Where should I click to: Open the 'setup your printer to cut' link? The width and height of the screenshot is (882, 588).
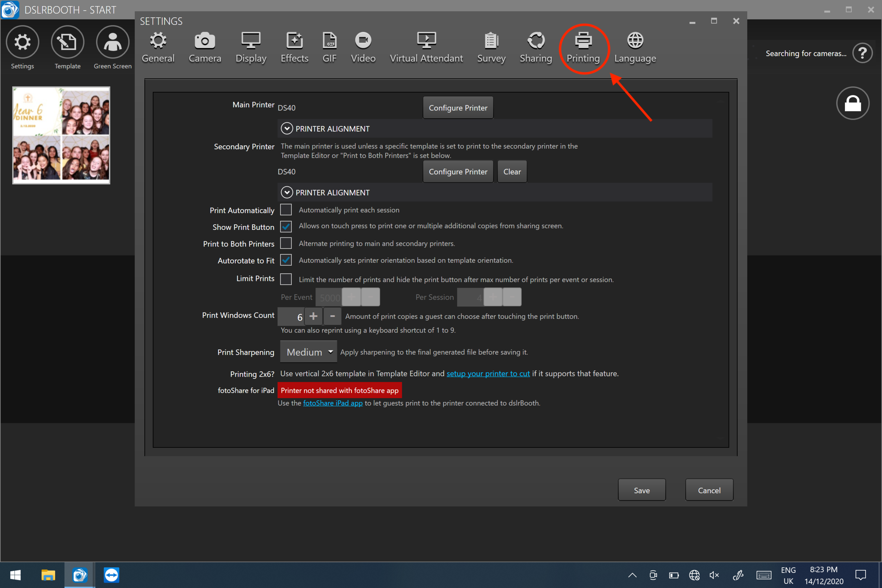tap(488, 374)
